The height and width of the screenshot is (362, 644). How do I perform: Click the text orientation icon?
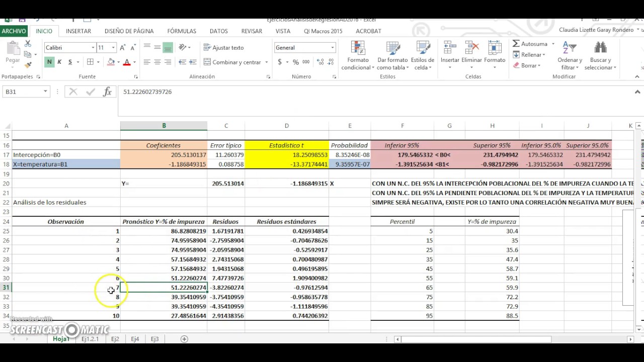[182, 47]
